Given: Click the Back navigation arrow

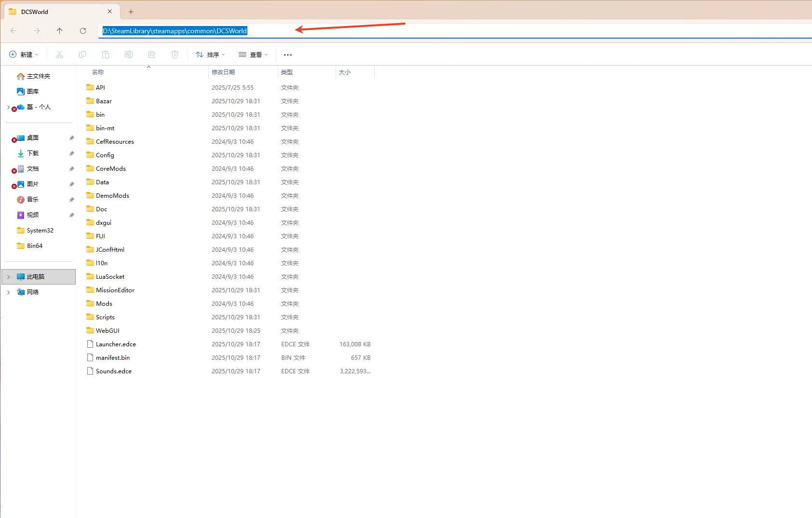Looking at the screenshot, I should pyautogui.click(x=14, y=31).
